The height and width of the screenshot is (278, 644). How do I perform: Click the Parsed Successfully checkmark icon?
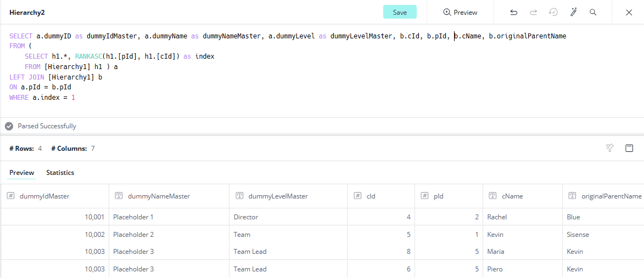click(9, 126)
